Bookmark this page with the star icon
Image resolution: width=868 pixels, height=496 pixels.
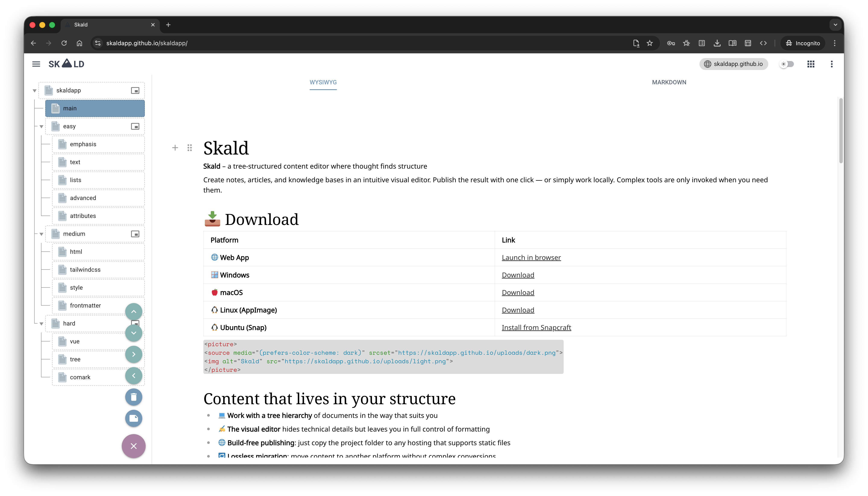tap(650, 43)
